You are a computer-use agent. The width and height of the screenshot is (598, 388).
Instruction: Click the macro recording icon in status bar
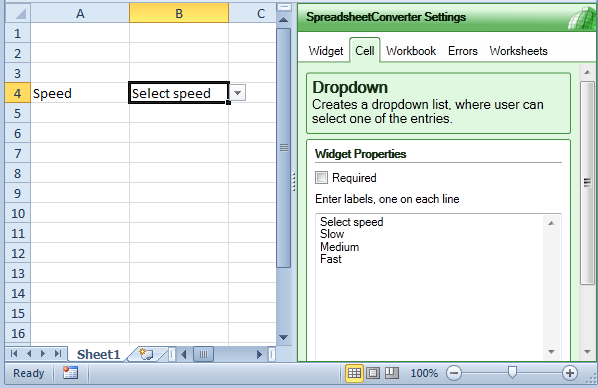(x=71, y=373)
